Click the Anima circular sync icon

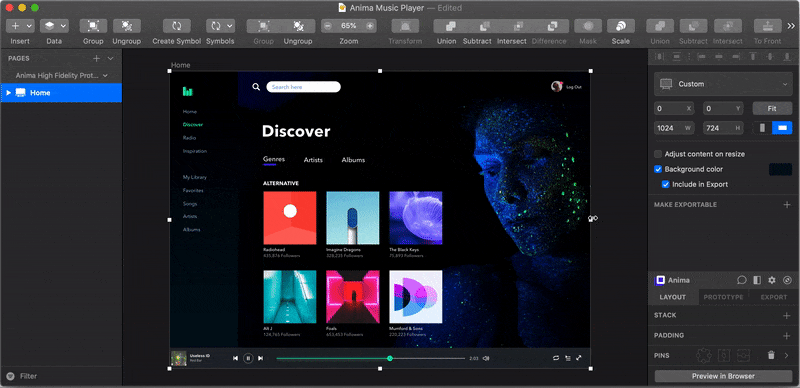click(787, 280)
